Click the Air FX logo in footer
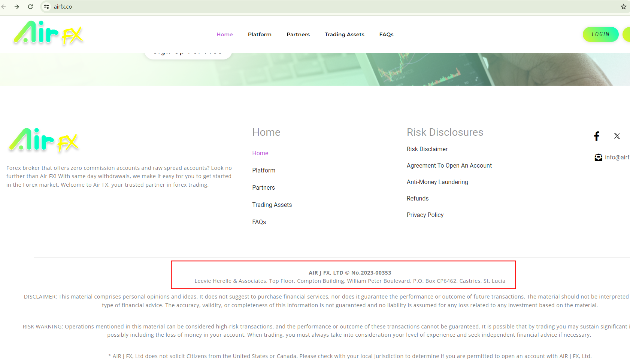Screen dimensions: 630x364 click(44, 140)
